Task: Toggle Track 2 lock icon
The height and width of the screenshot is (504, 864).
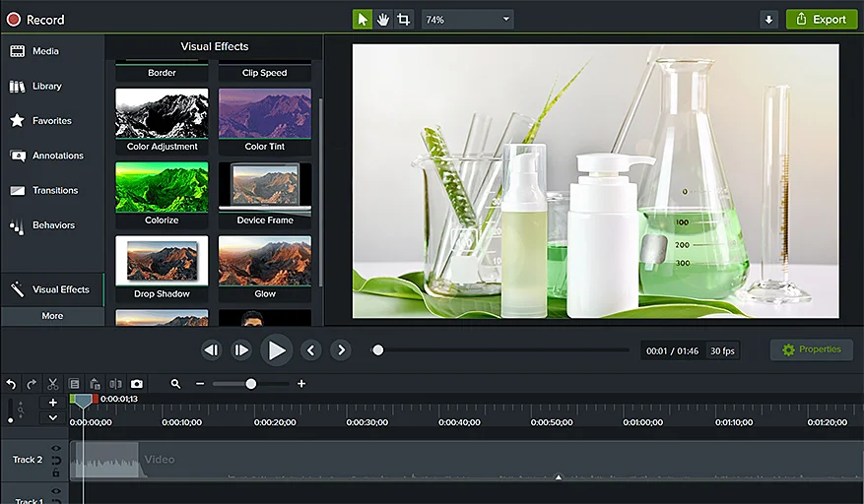Action: 55,472
